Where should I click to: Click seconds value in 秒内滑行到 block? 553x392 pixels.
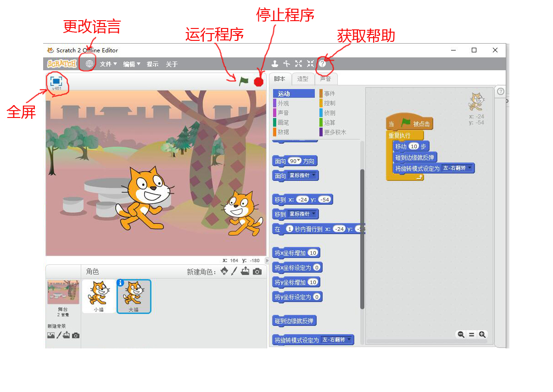click(x=290, y=229)
